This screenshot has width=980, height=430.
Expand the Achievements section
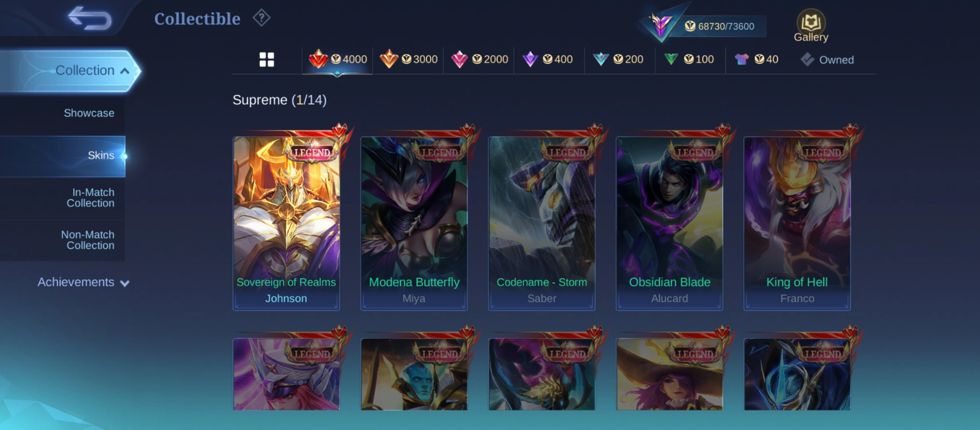[83, 282]
